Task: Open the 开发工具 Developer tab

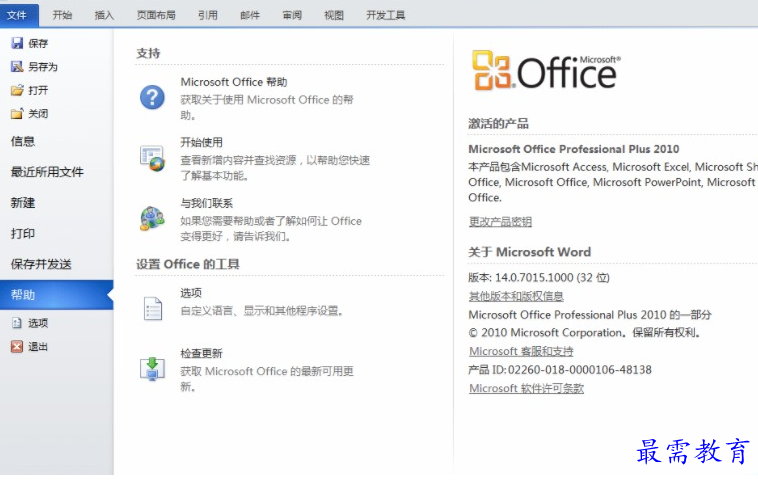Action: click(x=385, y=15)
